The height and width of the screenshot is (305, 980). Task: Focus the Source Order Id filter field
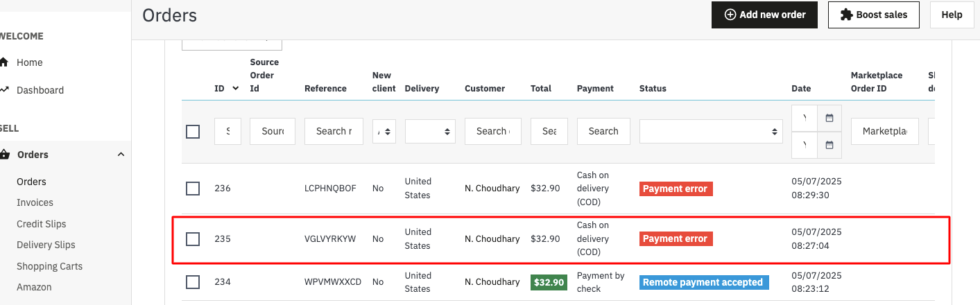tap(273, 131)
